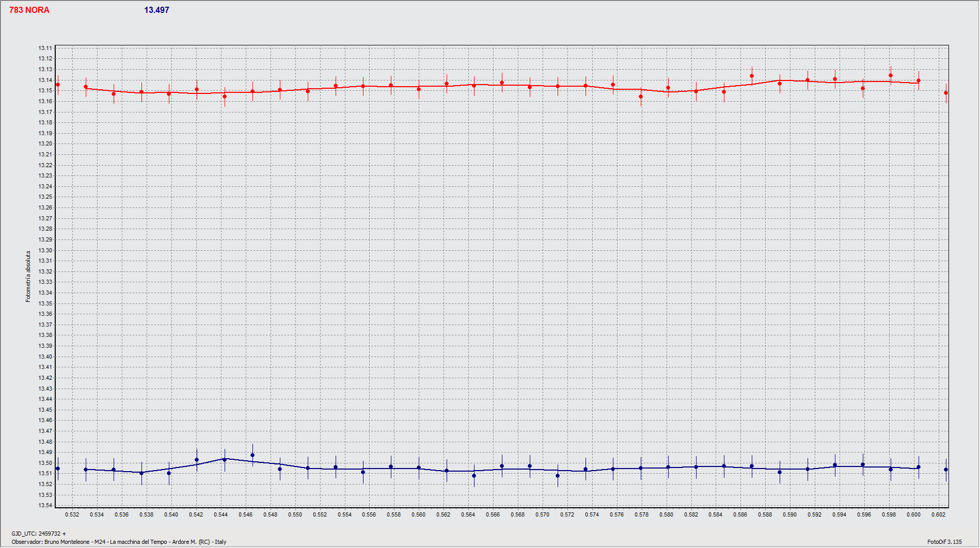Click x-axis tick label 0.560

(x=419, y=514)
